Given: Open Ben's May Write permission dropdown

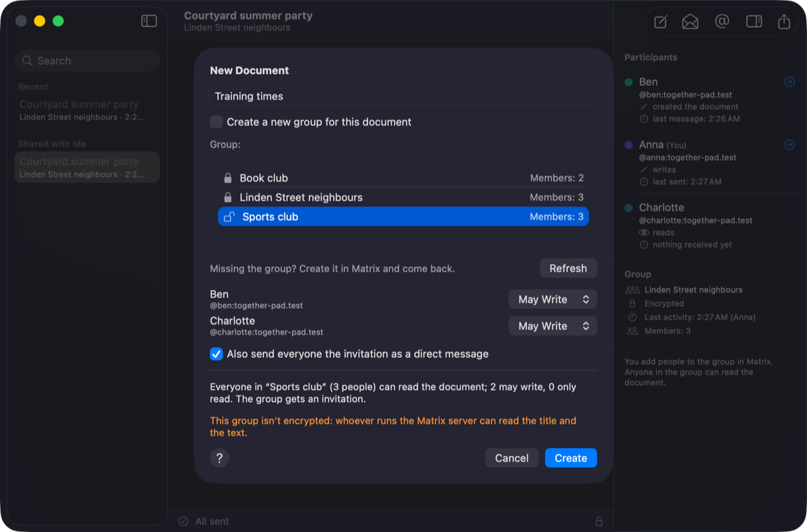Looking at the screenshot, I should pyautogui.click(x=553, y=299).
